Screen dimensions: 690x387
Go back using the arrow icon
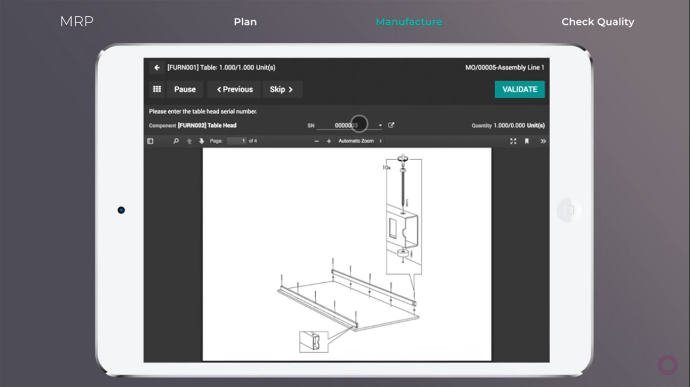coord(157,67)
